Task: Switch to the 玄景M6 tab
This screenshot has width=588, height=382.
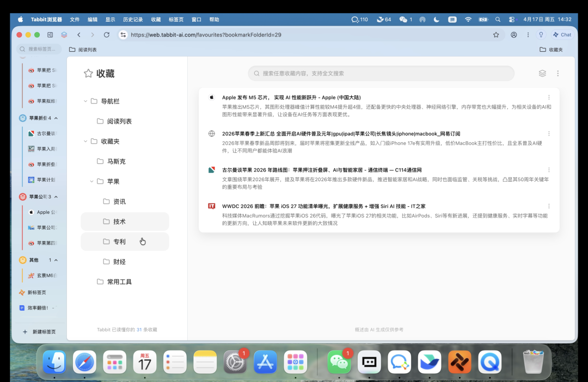Action: [42, 275]
